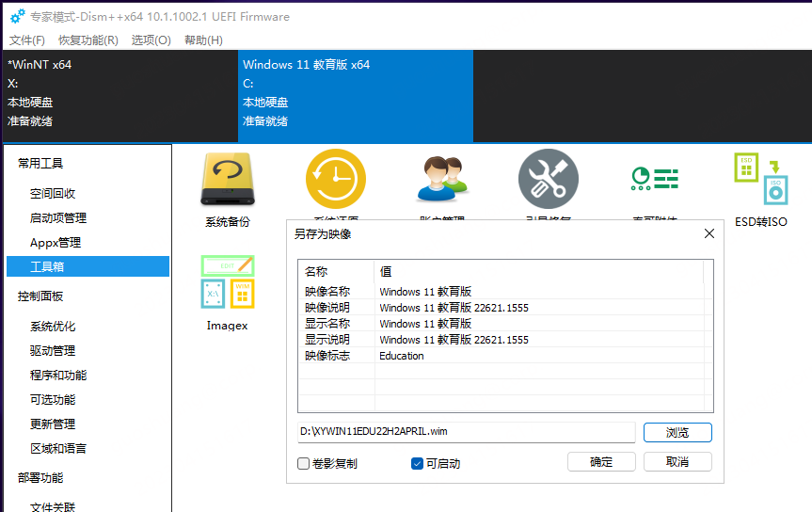The height and width of the screenshot is (512, 812).
Task: Click the wim file path input field
Action: point(466,432)
